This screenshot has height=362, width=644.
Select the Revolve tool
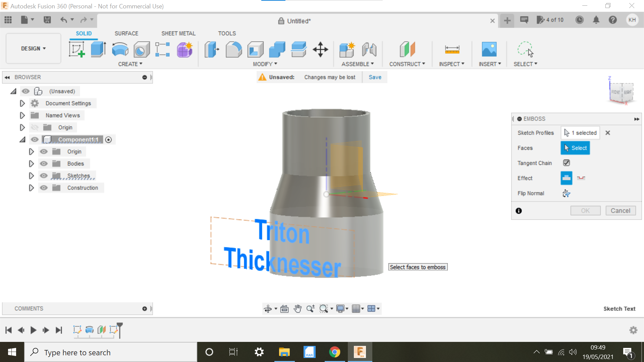tap(120, 50)
